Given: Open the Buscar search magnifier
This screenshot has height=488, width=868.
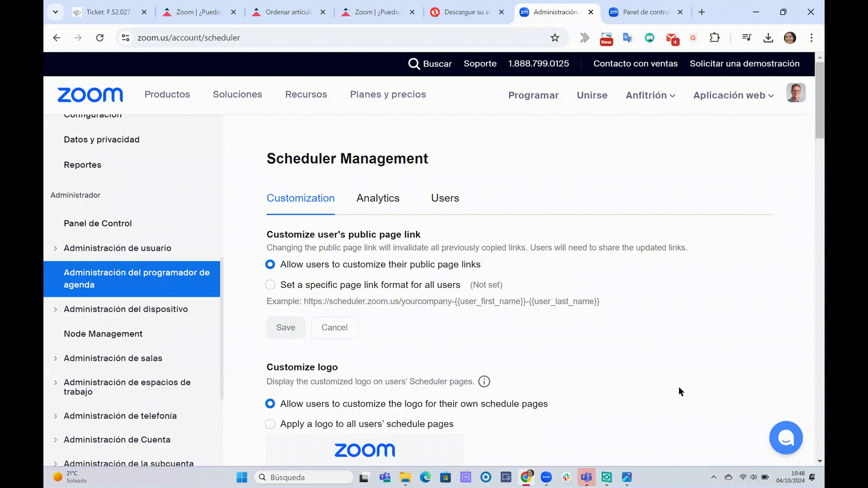Looking at the screenshot, I should 414,64.
